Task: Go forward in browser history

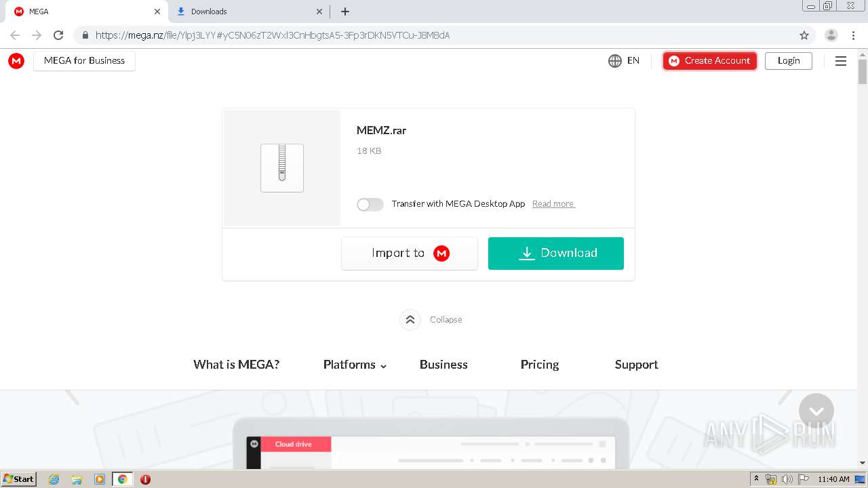Action: point(37,35)
